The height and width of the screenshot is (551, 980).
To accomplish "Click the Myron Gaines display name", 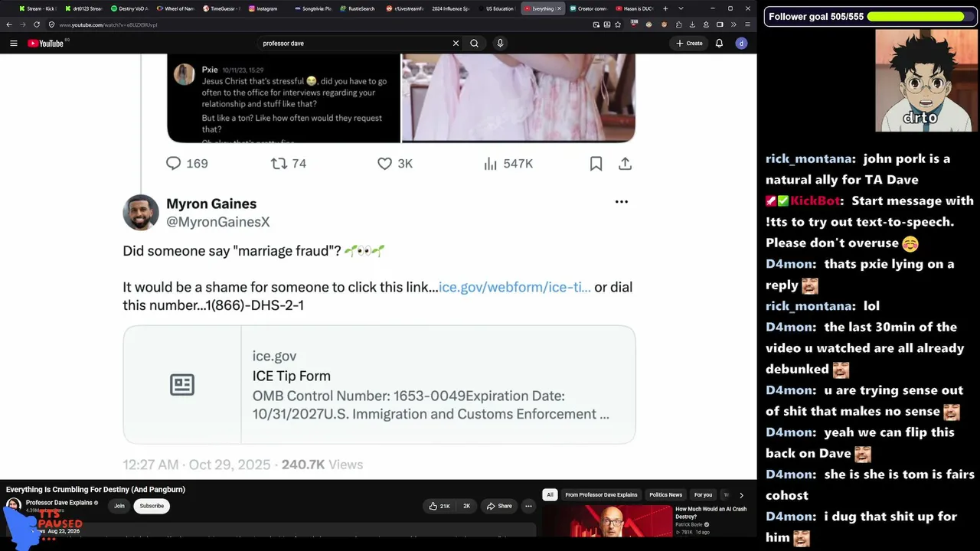I will click(211, 204).
